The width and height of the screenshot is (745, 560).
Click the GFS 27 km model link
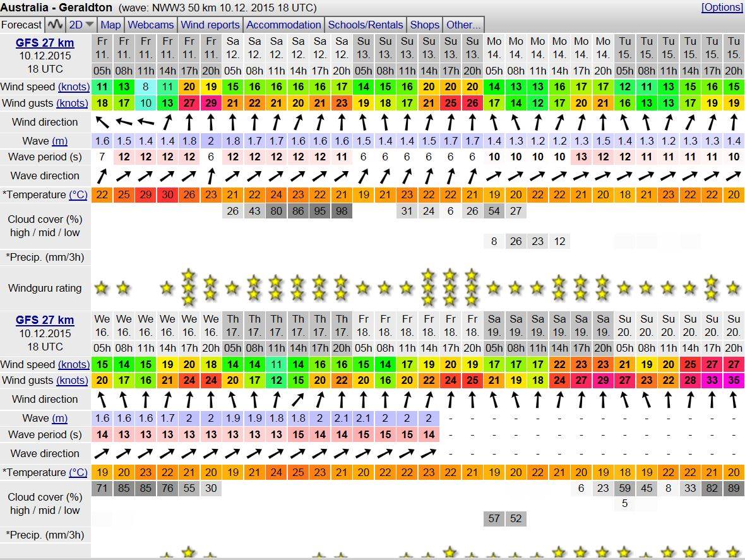(x=44, y=43)
